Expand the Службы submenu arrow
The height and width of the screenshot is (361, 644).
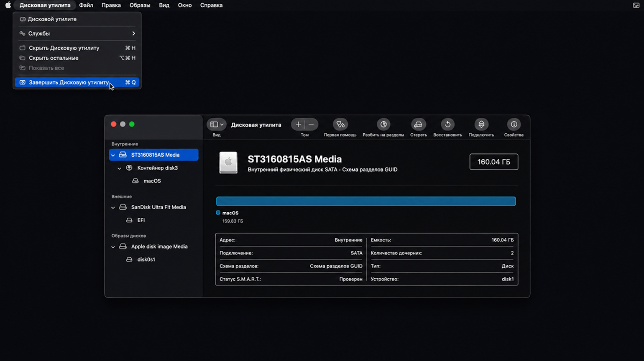pos(133,33)
